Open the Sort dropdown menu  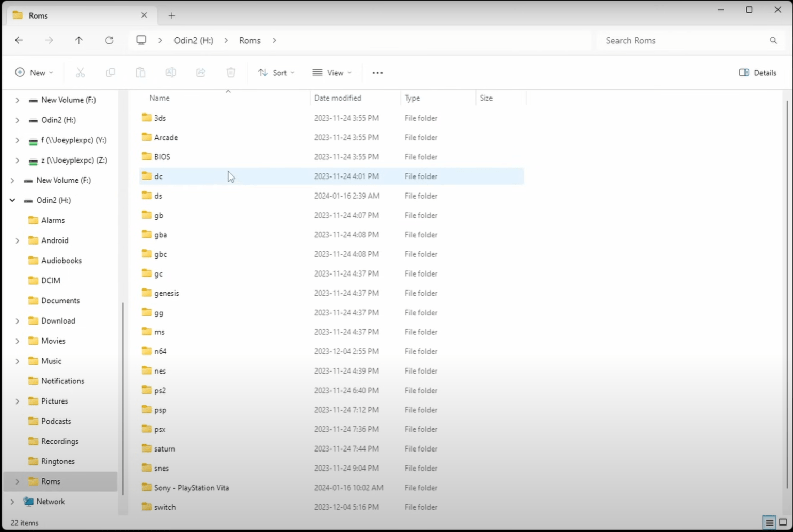coord(276,73)
